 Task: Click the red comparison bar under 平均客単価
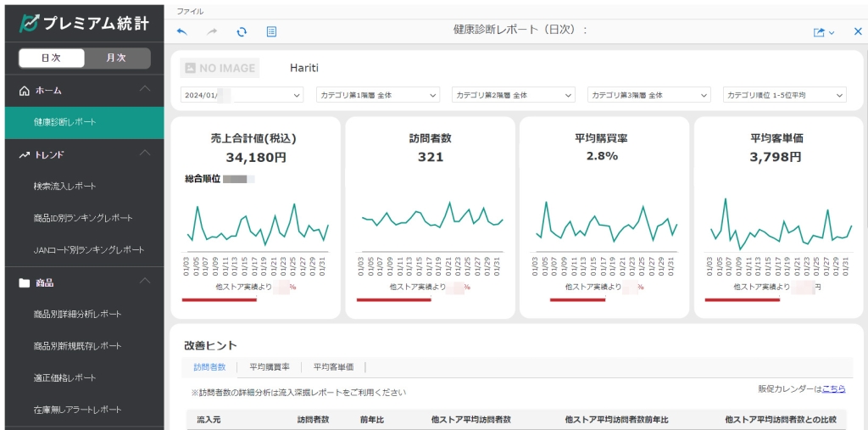coord(743,300)
